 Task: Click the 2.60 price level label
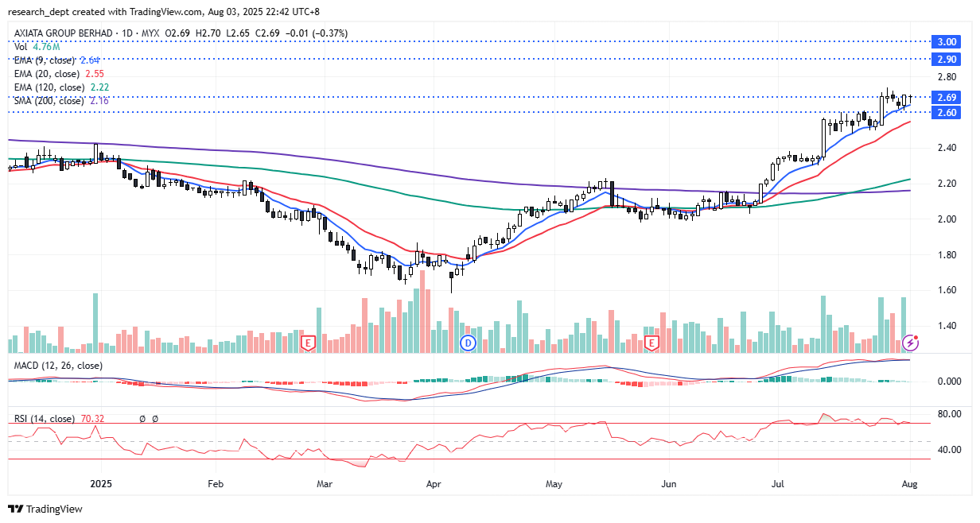click(946, 113)
